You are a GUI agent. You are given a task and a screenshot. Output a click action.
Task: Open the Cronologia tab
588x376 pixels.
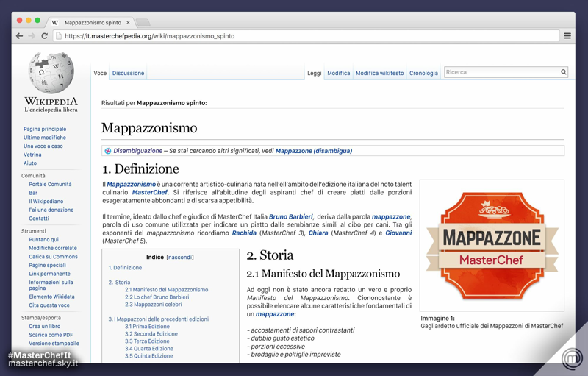423,73
